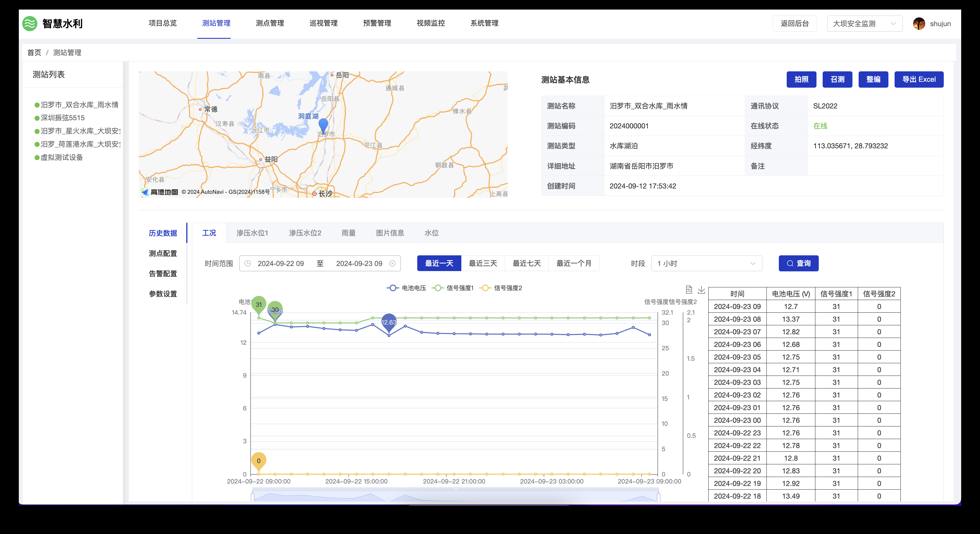Click 长沙 city label on the map
The width and height of the screenshot is (980, 534).
[x=325, y=193]
